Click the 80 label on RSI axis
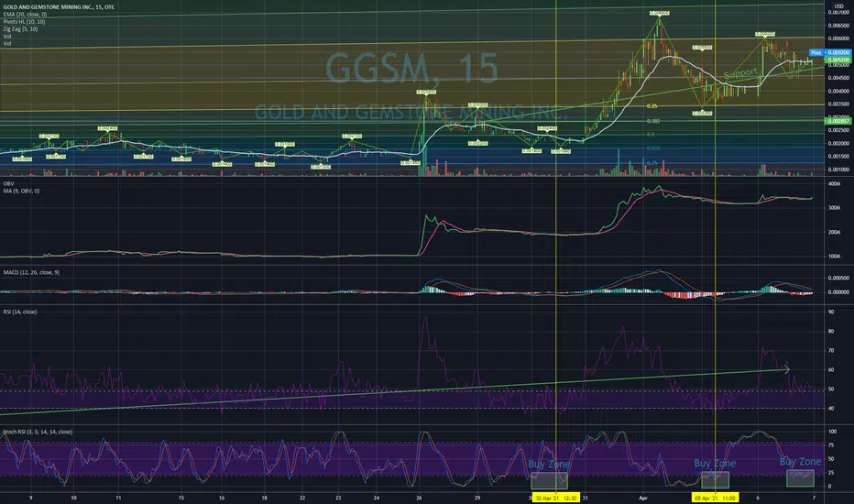854x504 pixels. coord(831,332)
